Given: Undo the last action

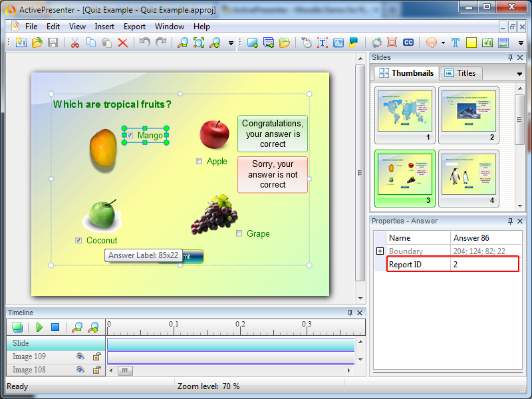Looking at the screenshot, I should coord(146,43).
